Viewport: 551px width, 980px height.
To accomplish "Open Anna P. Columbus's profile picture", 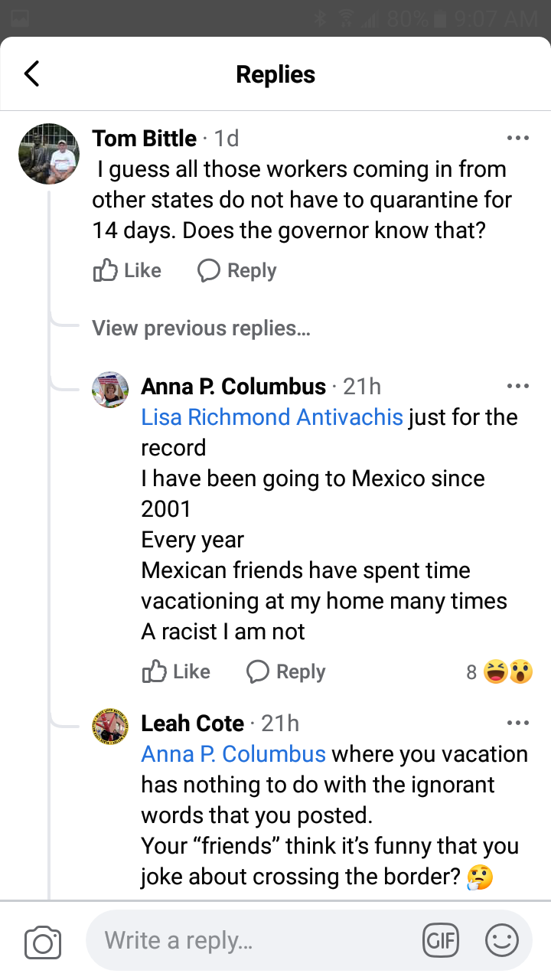I will pos(110,390).
